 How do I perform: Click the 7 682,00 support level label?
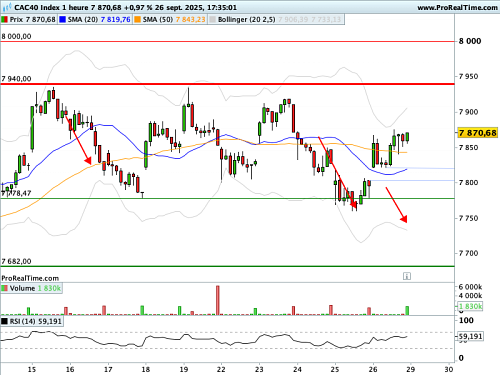[16, 261]
